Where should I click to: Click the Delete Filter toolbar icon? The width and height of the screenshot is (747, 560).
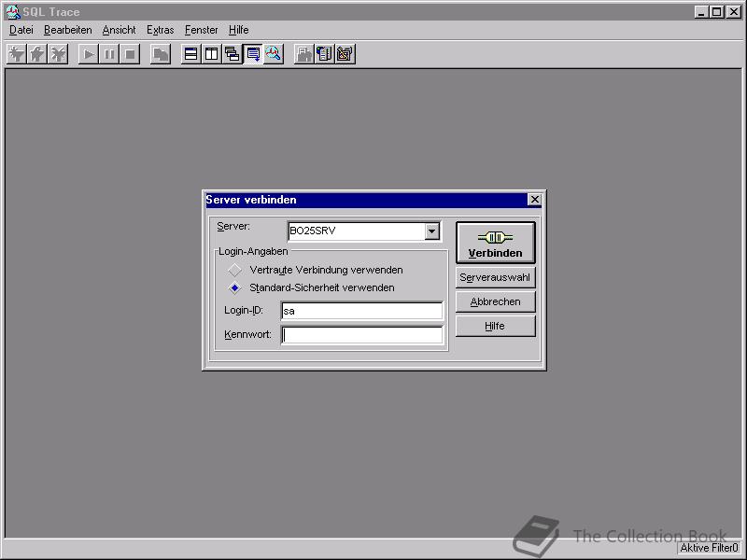(x=58, y=54)
